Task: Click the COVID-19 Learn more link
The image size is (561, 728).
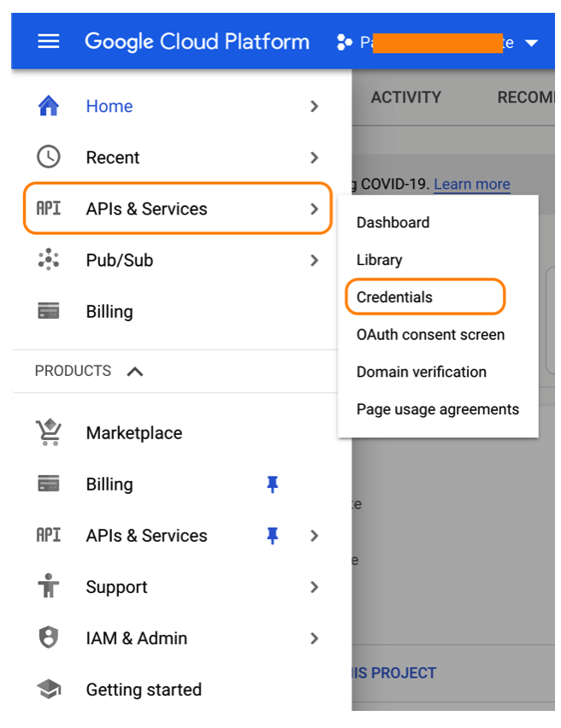Action: (471, 184)
